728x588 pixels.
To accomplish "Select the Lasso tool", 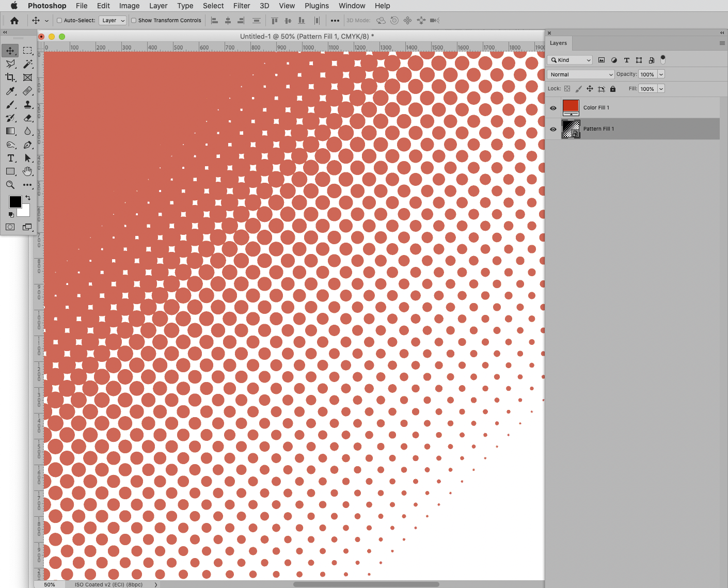I will click(x=10, y=63).
